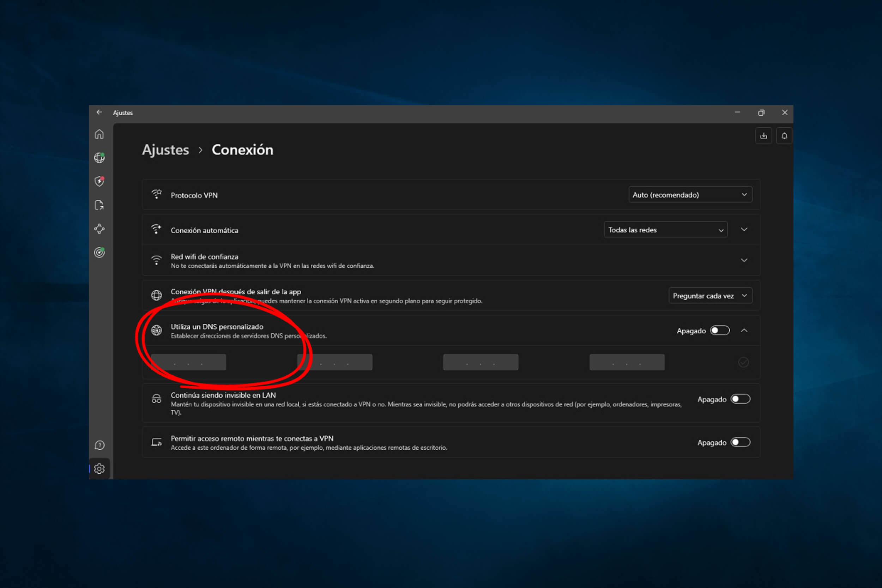Click the globe icon beside Conexión VPN después de salir
882x588 pixels.
[156, 295]
